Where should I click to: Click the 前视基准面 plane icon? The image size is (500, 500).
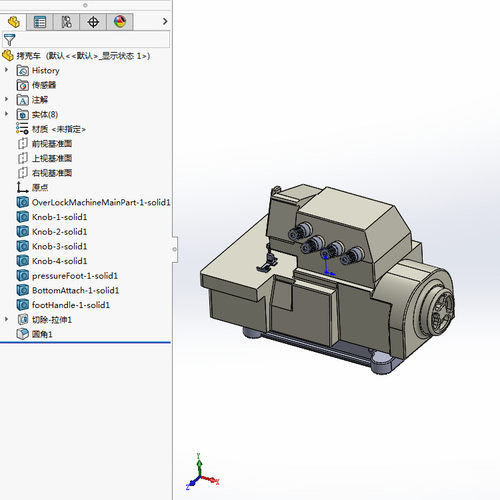[23, 144]
